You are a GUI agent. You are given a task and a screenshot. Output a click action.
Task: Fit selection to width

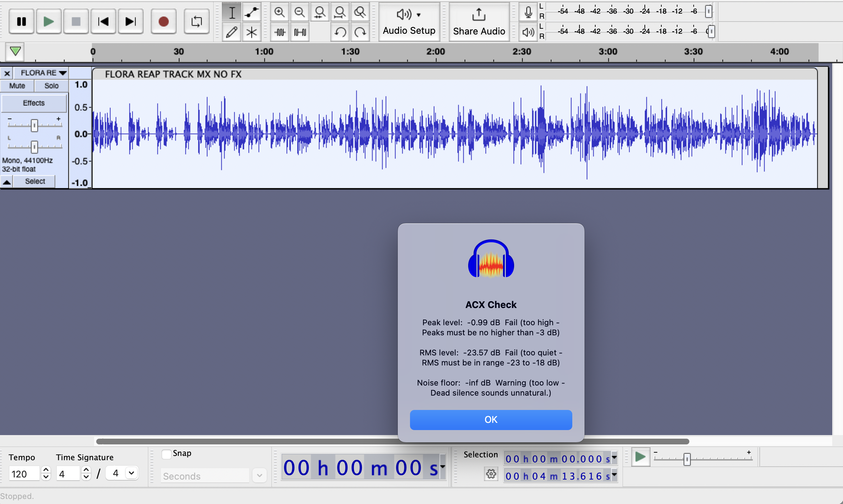(x=320, y=13)
